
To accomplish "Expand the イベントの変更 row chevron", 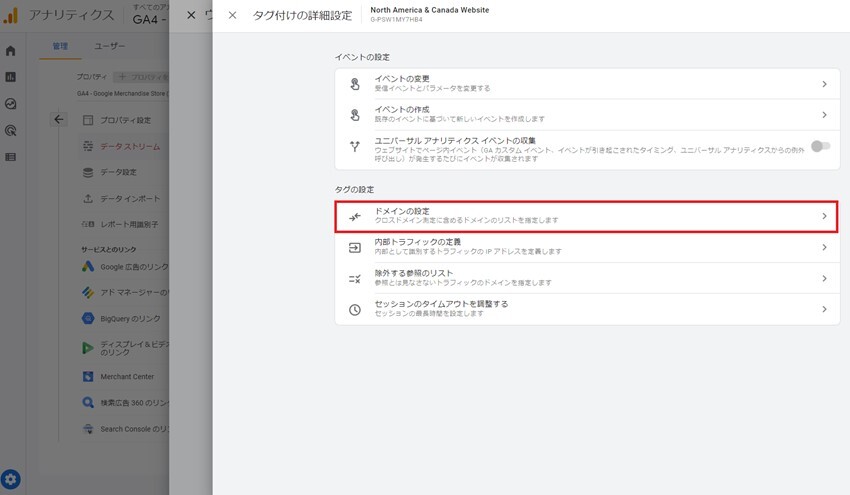I will (x=824, y=85).
